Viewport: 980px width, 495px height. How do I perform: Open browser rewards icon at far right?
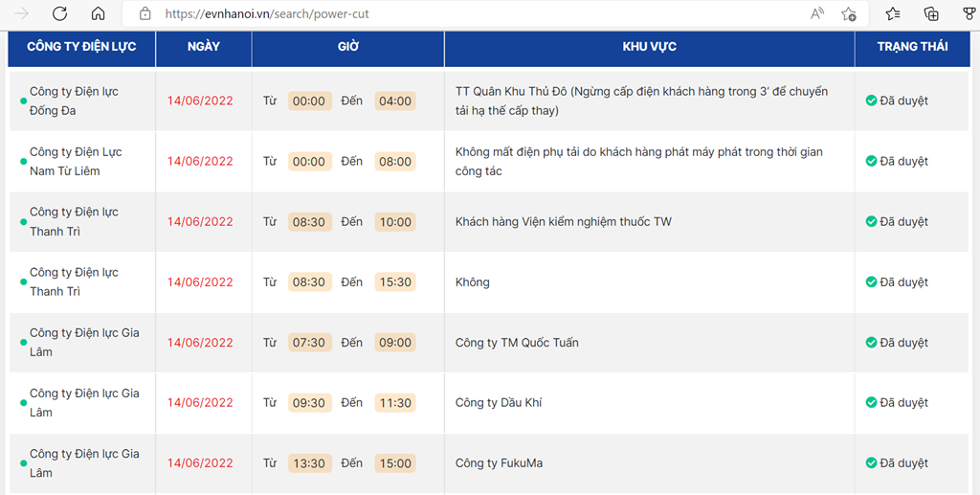969,13
